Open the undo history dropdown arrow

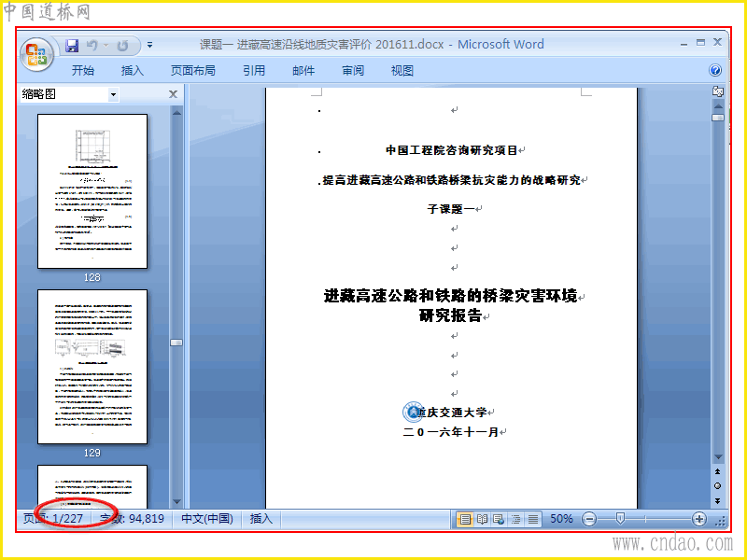pos(106,46)
